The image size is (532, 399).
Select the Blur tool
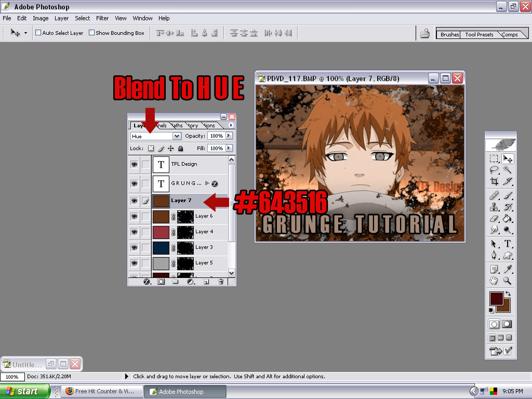click(494, 230)
